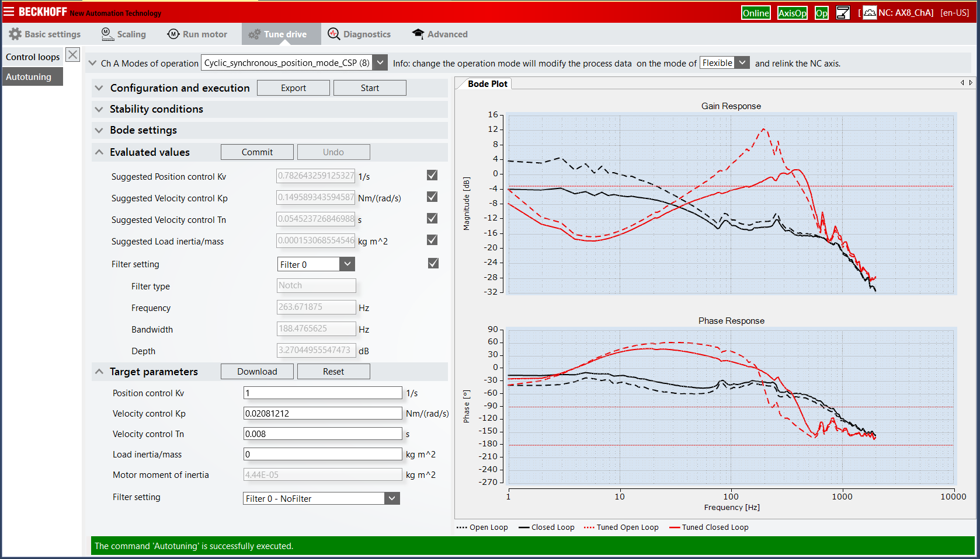Screen dimensions: 980x559
Task: Close the Control loops side panel
Action: (72, 55)
